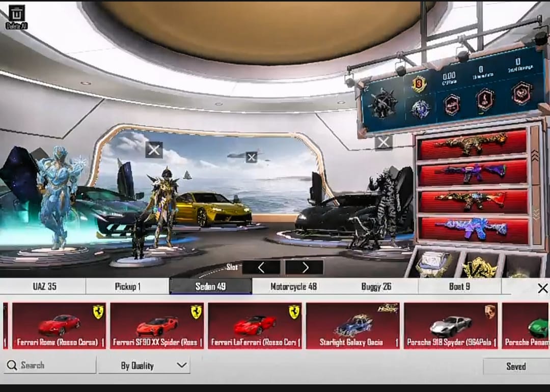Click the Saved button

516,367
